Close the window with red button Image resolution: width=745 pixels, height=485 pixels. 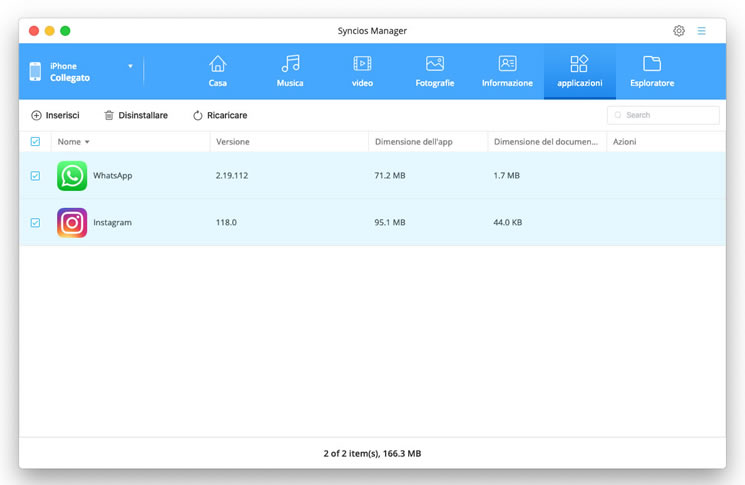(x=34, y=31)
